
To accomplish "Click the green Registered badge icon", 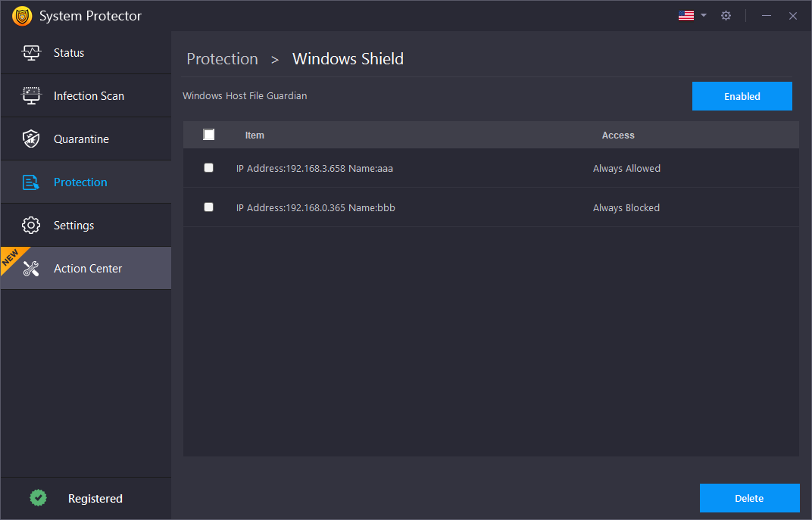I will tap(38, 498).
